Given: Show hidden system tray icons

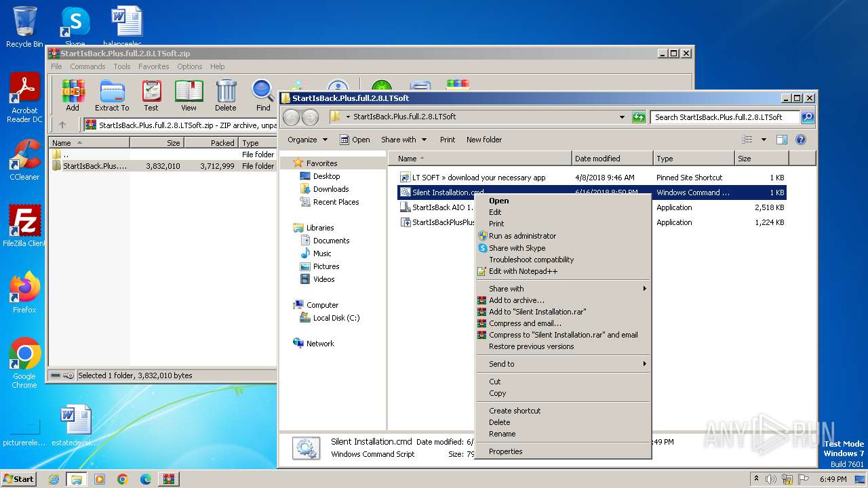Looking at the screenshot, I should click(756, 479).
